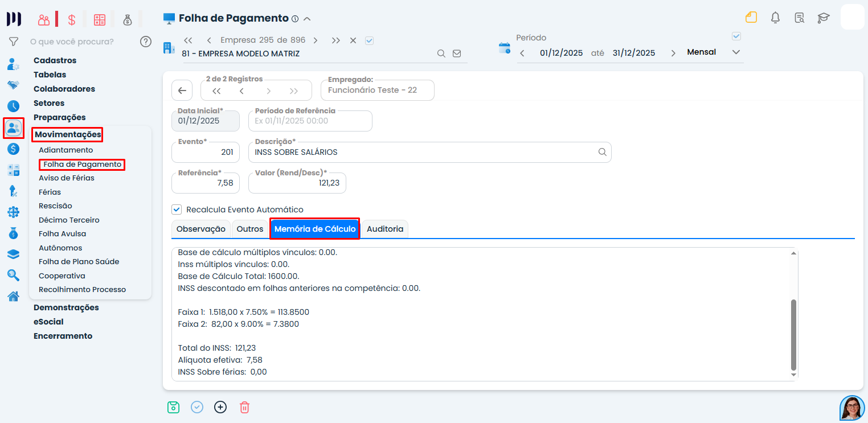Viewport: 868px width, 423px height.
Task: Open the calculator module icon in sidebar
Action: coord(14,170)
